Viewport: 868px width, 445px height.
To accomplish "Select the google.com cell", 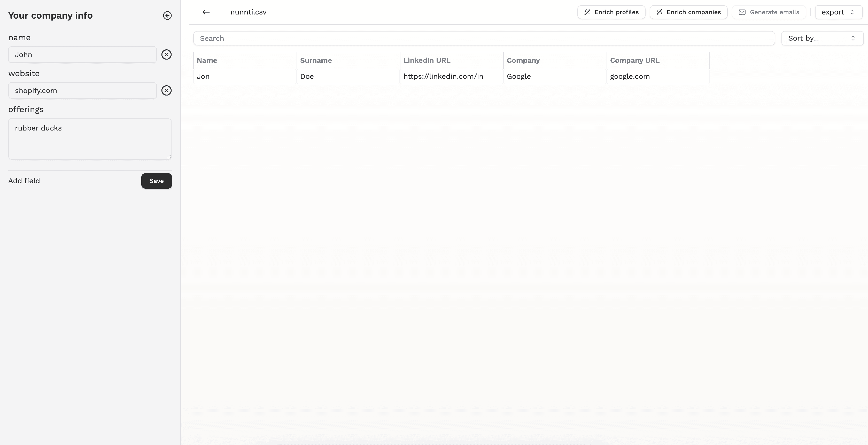I will click(658, 76).
